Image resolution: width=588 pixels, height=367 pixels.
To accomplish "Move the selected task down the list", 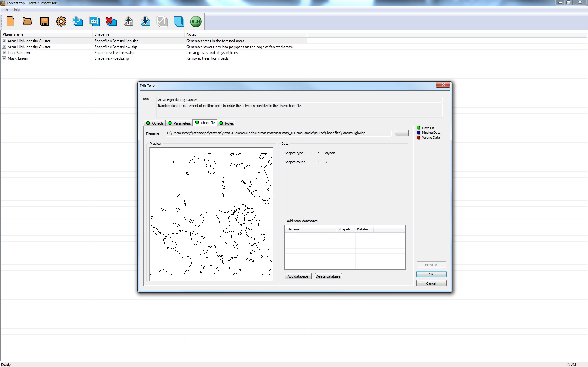I will click(145, 21).
